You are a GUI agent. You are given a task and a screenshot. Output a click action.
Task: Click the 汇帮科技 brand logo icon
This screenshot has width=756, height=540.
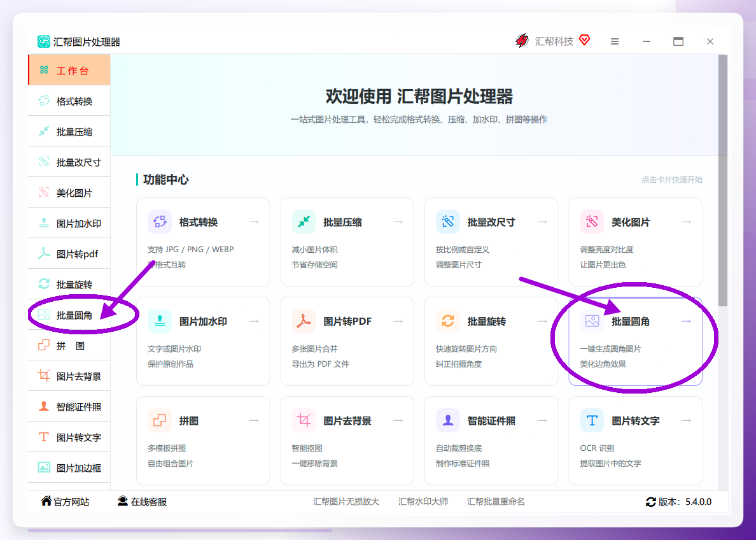pos(522,41)
